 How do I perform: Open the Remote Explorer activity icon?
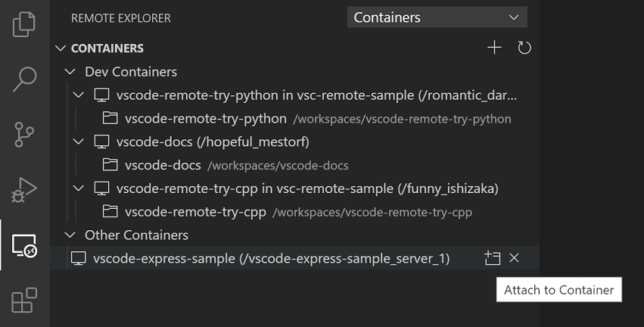[x=24, y=246]
